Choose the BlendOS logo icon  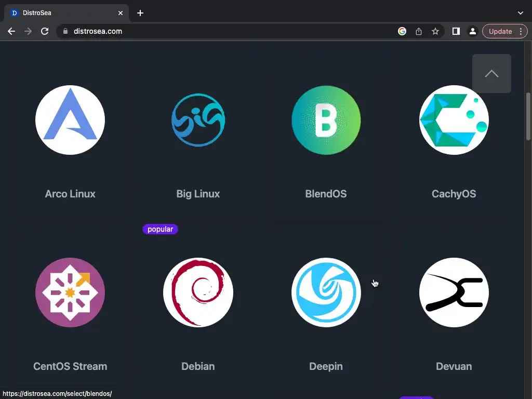click(x=326, y=120)
